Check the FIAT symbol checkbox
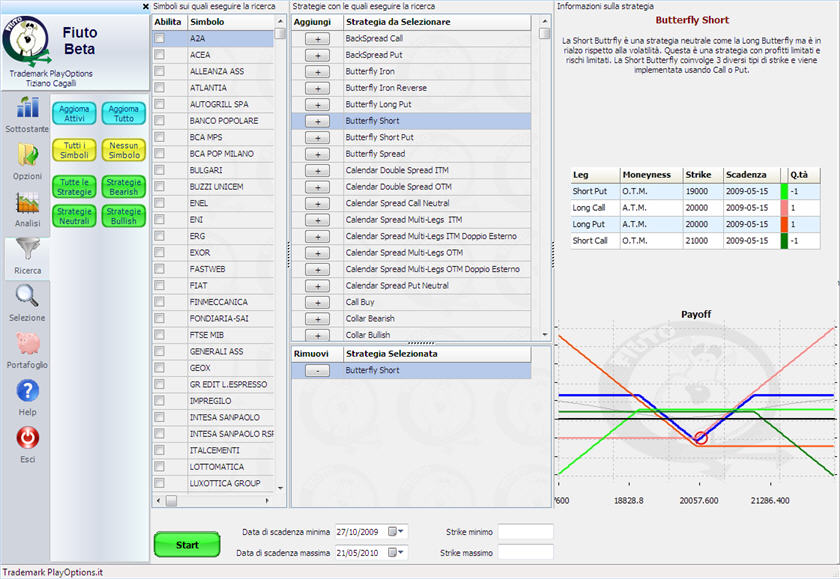This screenshot has height=579, width=840. [x=159, y=285]
